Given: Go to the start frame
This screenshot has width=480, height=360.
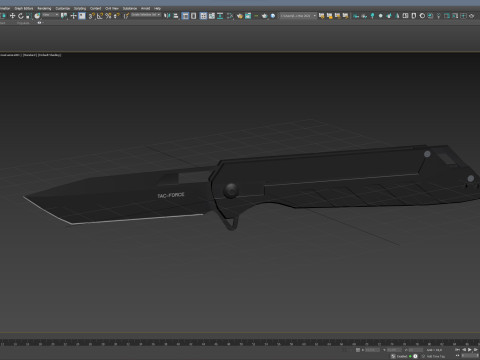Looking at the screenshot, I should [x=457, y=350].
